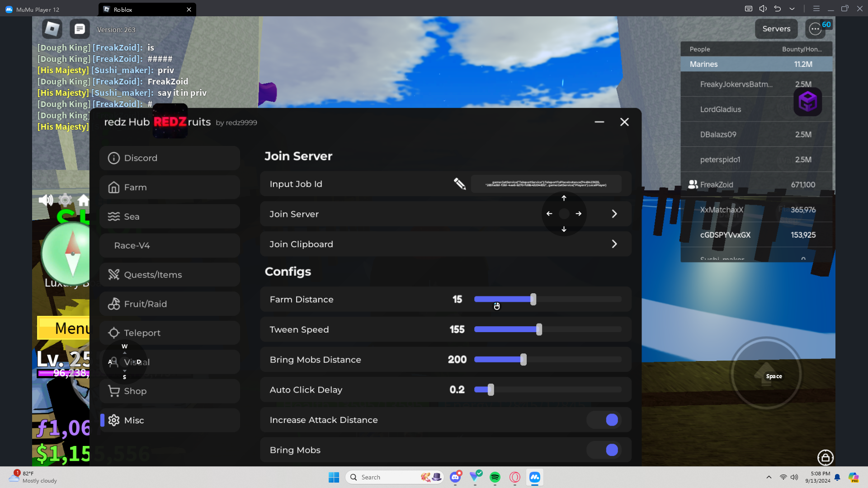The width and height of the screenshot is (868, 488).
Task: Adjust the Auto Click Delay slider
Action: 548,389
